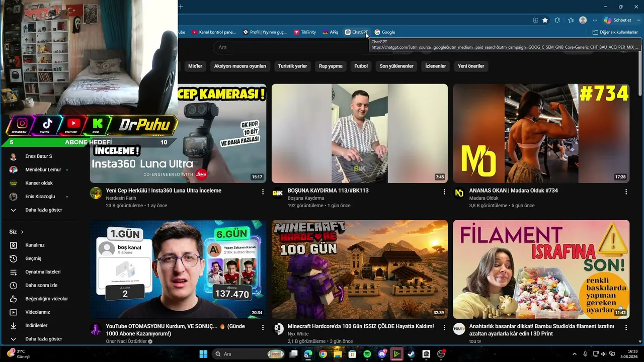Play the BOŞUNA KAYDIRMA 113 thumbnail
Image resolution: width=644 pixels, height=362 pixels.
(x=360, y=133)
